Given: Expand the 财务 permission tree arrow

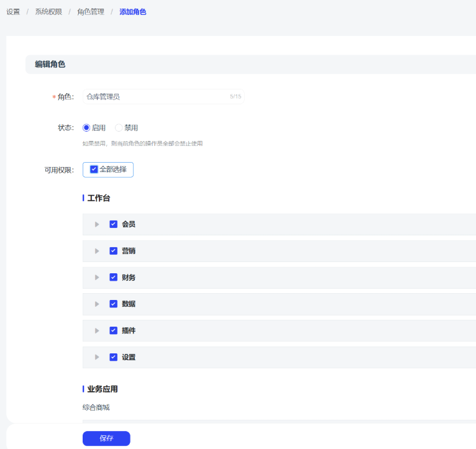Looking at the screenshot, I should tap(97, 278).
